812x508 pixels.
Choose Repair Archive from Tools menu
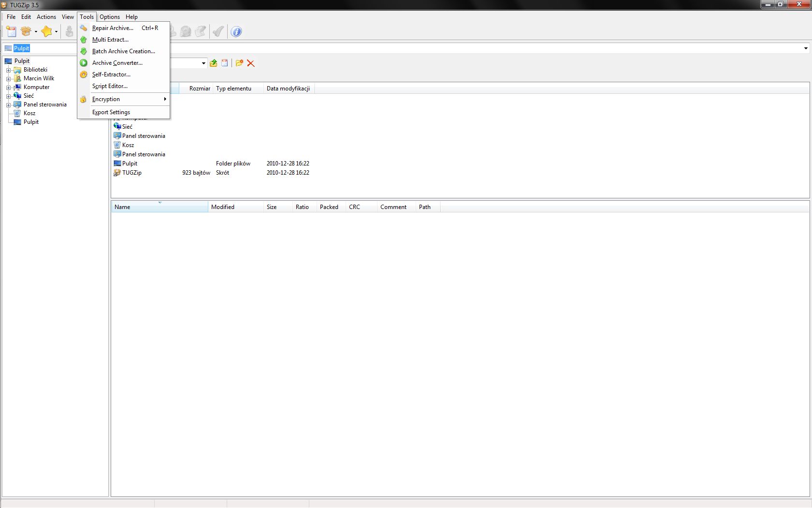coord(124,28)
